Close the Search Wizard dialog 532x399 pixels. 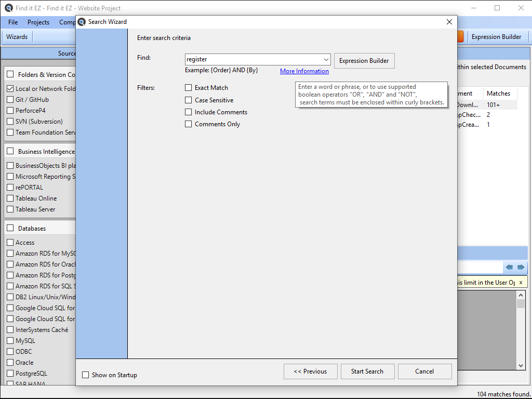click(x=449, y=22)
